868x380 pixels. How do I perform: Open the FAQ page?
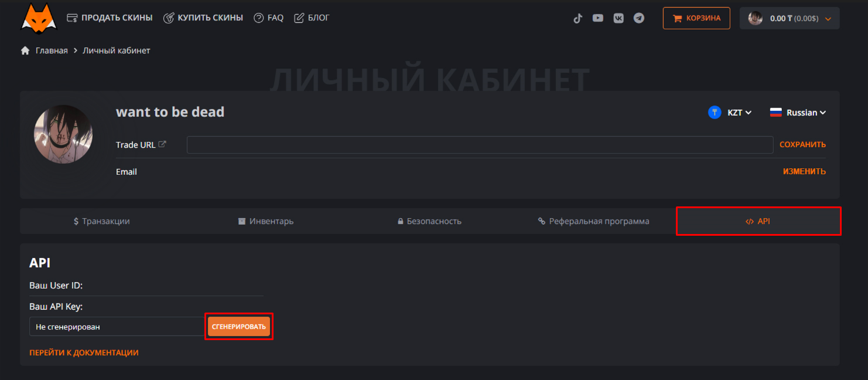268,18
